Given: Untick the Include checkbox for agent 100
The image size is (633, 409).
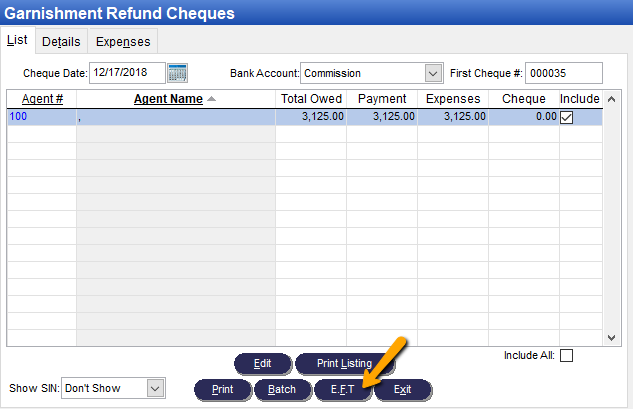Looking at the screenshot, I should [x=566, y=117].
